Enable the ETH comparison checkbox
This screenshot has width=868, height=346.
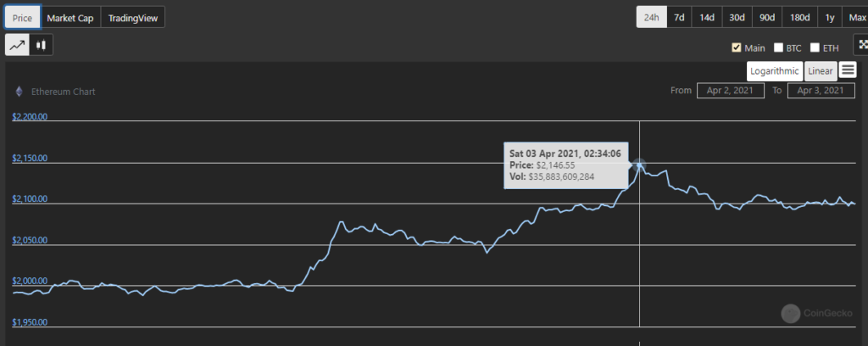[815, 47]
